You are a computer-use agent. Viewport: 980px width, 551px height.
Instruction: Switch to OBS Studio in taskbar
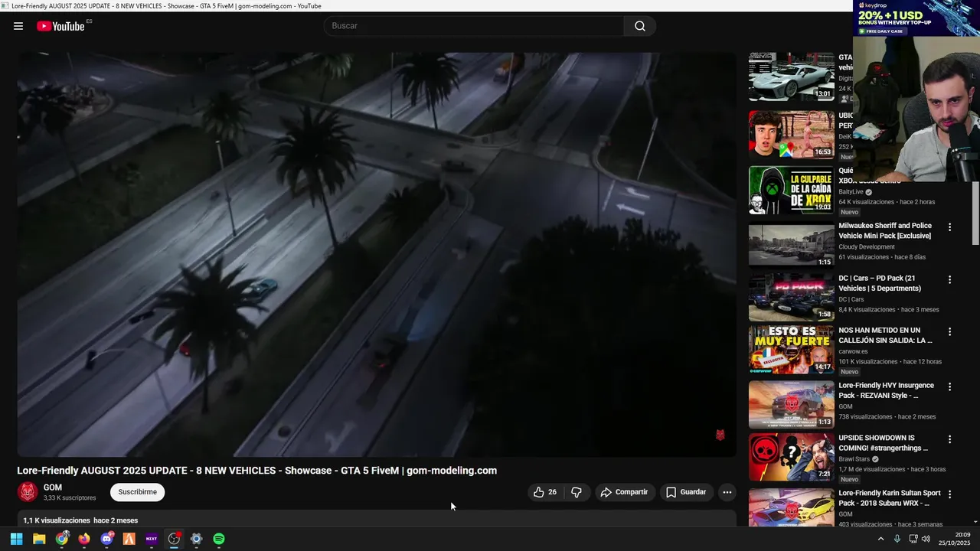174,539
